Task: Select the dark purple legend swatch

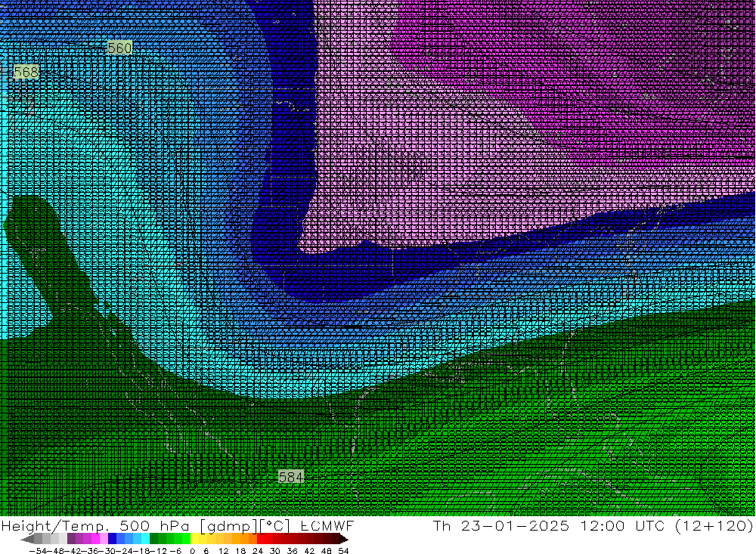Action: (71, 538)
